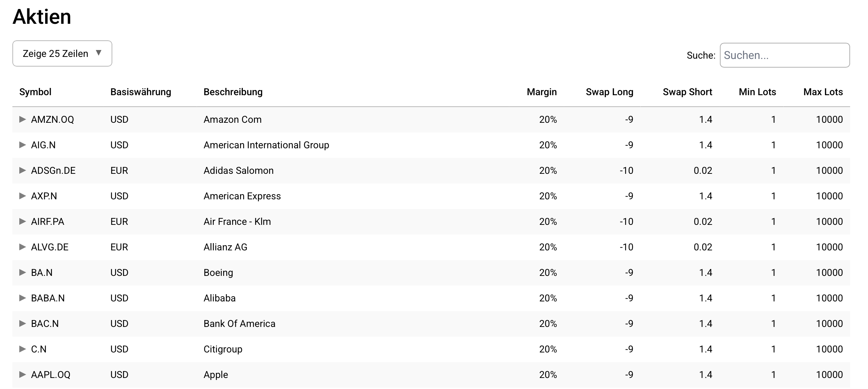Expand the AIRF.PA row arrow
The width and height of the screenshot is (868, 389).
pyautogui.click(x=22, y=221)
